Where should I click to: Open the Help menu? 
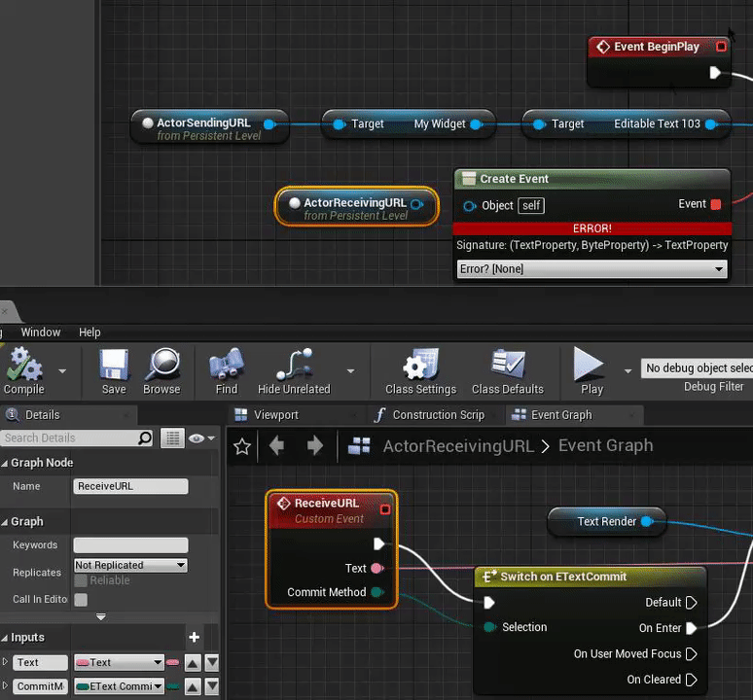[90, 332]
